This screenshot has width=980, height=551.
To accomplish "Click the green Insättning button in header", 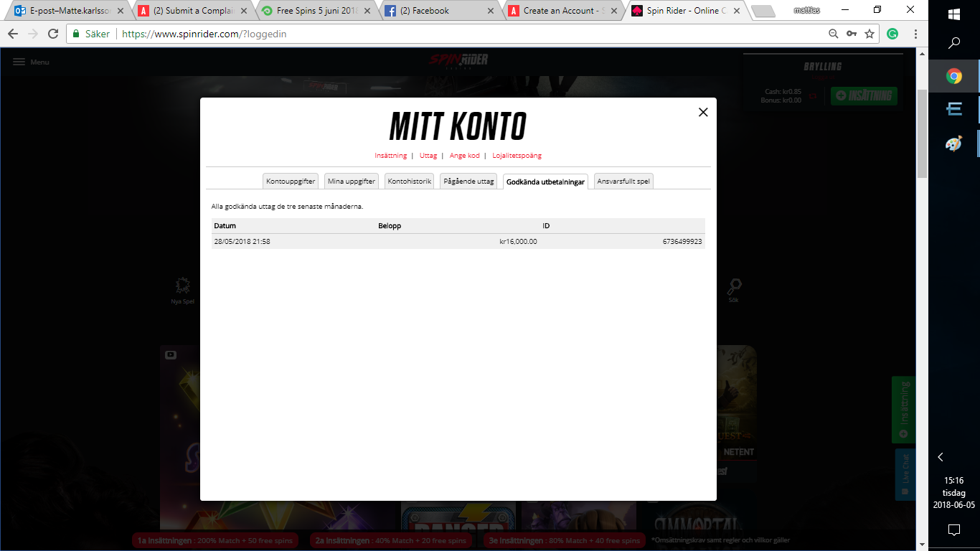I will click(x=864, y=95).
